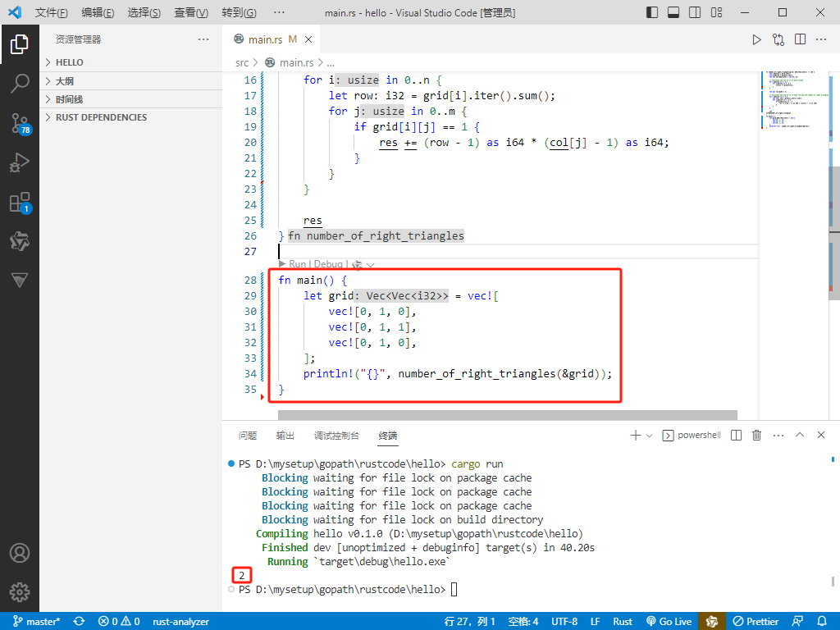Open the master branch status bar item
Screen dimensions: 840x630
(x=37, y=622)
